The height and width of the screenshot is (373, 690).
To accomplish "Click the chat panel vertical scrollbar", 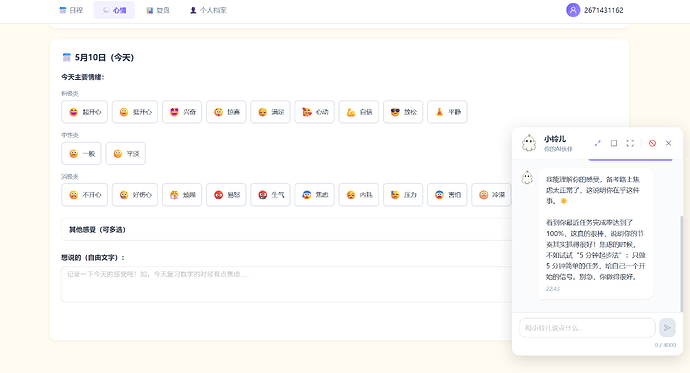I will [681, 264].
